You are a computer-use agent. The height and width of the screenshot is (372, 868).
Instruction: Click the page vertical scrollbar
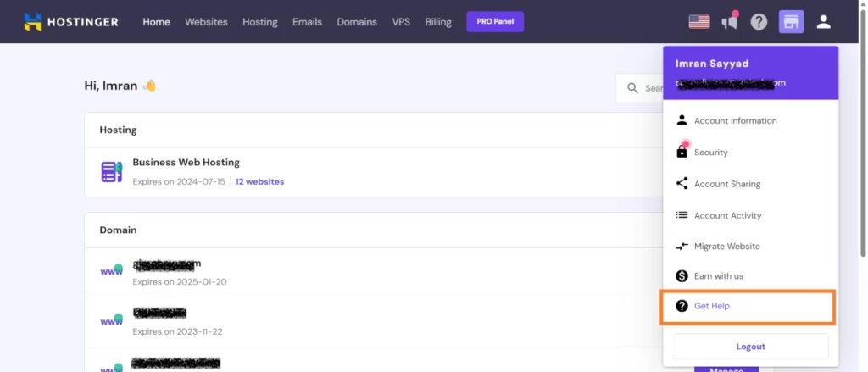coord(864,133)
